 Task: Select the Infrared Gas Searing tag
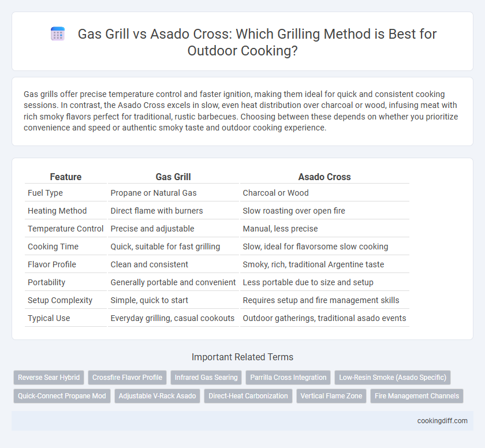(x=206, y=378)
